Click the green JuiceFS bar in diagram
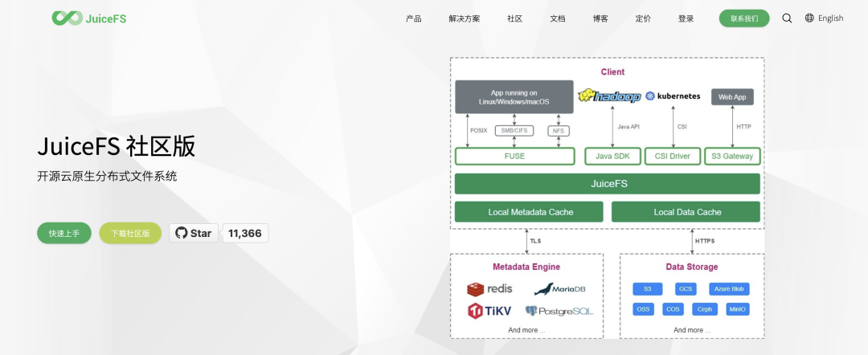Image resolution: width=868 pixels, height=355 pixels. point(608,184)
